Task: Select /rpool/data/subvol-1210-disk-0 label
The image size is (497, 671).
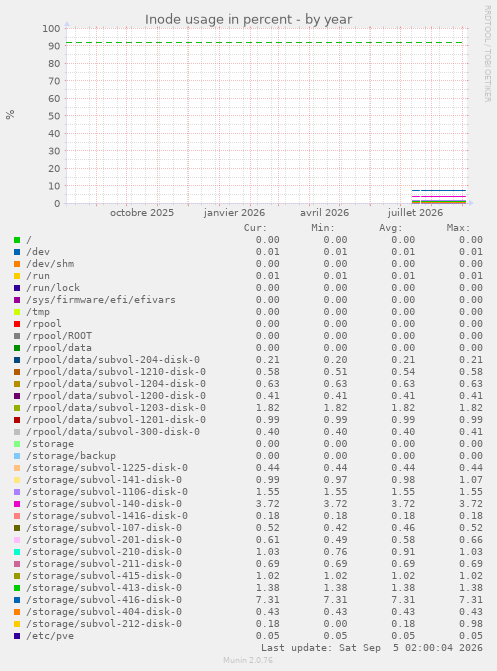Action: pos(116,372)
